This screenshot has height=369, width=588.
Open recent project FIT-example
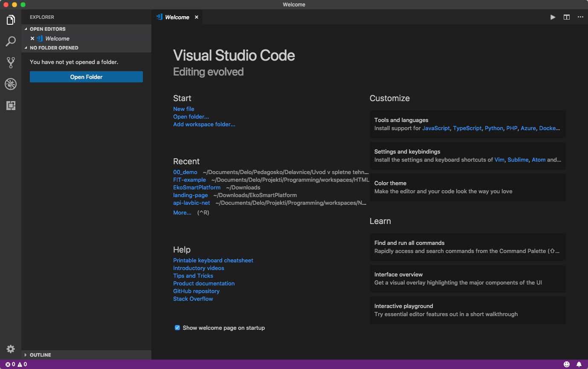[189, 180]
